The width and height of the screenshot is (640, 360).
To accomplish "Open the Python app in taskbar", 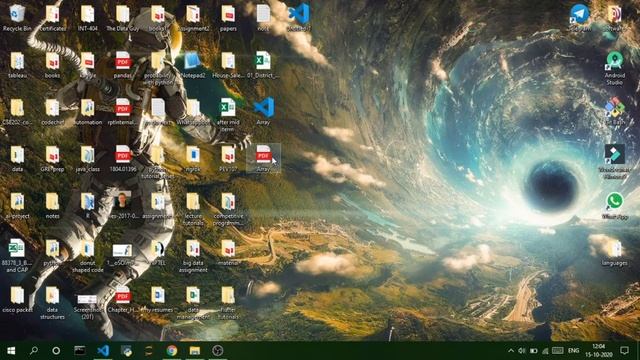I will tap(127, 351).
